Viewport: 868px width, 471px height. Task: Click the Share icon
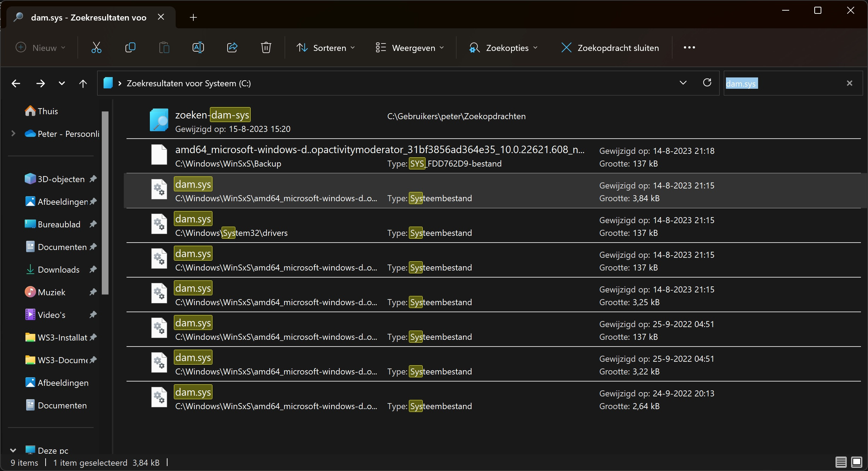(232, 47)
